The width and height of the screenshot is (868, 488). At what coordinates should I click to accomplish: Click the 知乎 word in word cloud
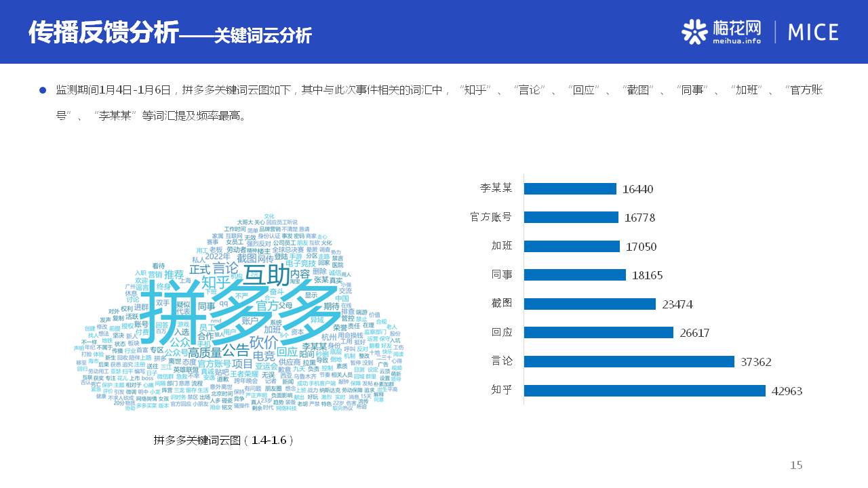pos(216,283)
